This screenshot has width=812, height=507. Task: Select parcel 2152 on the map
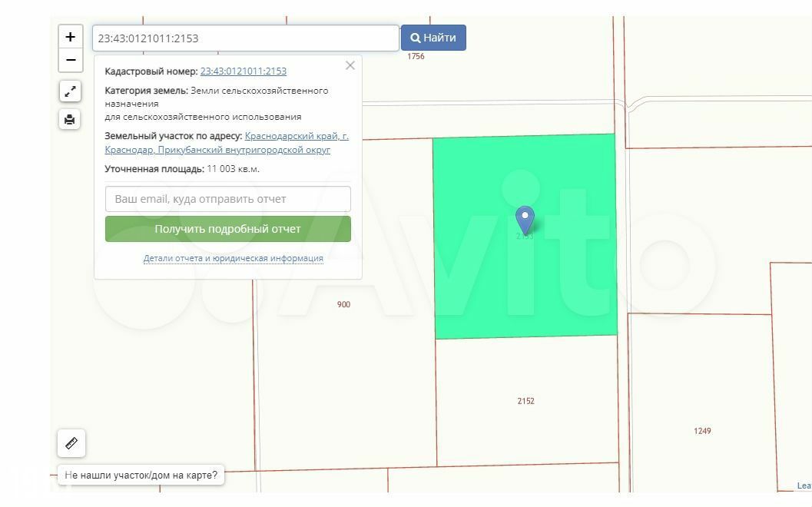525,401
